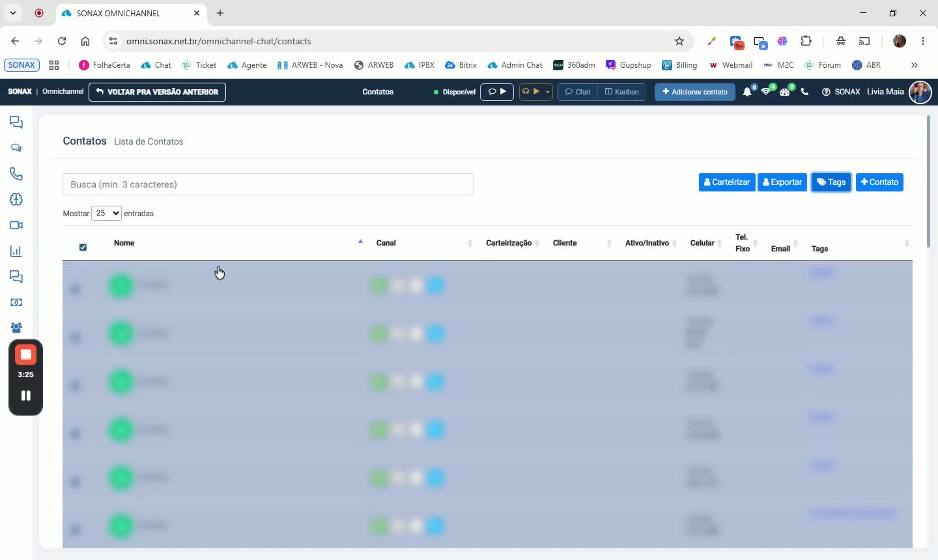Click Voltar pra versão anterior button

(157, 92)
